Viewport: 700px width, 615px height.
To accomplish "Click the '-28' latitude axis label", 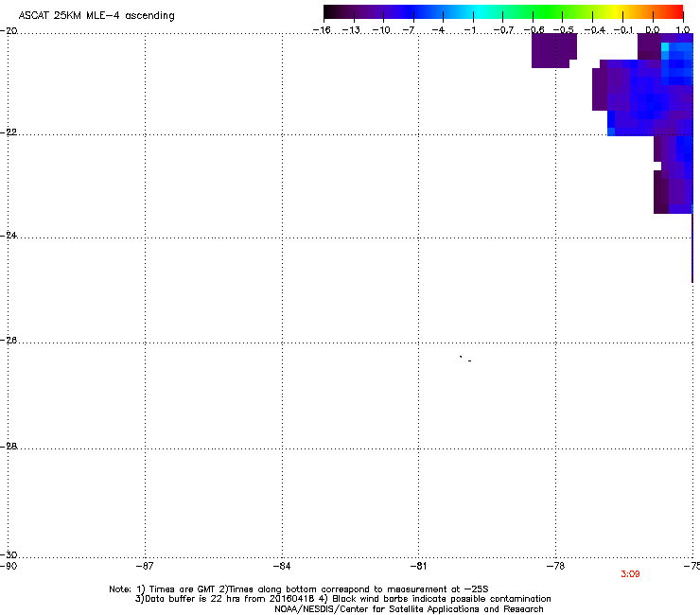I will click(x=9, y=447).
